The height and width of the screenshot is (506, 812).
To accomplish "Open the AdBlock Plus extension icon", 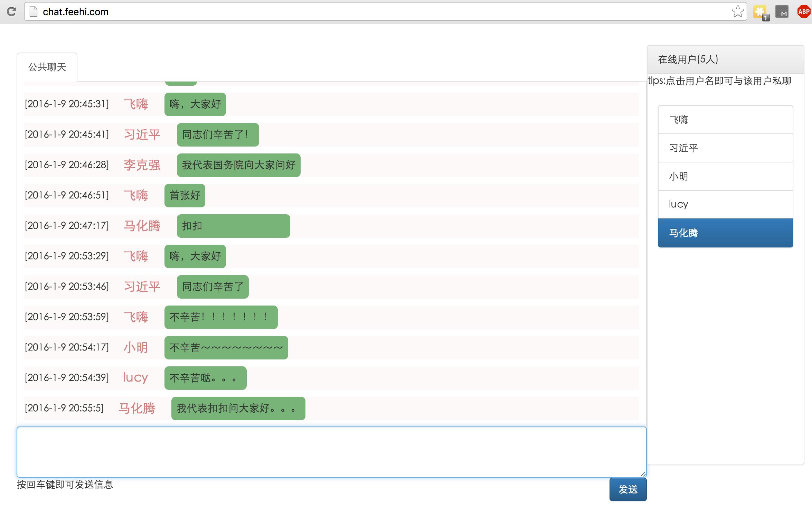I will [804, 12].
